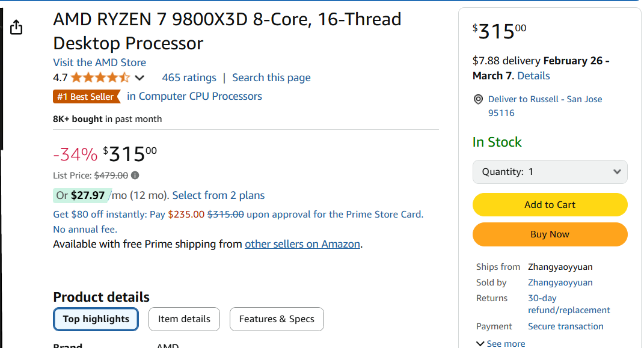The width and height of the screenshot is (644, 348).
Task: Select the Features & Specs tab
Action: pyautogui.click(x=277, y=319)
